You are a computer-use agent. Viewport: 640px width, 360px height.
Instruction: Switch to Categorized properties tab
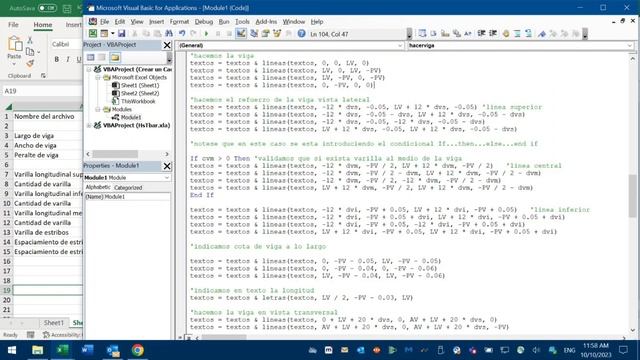point(128,187)
